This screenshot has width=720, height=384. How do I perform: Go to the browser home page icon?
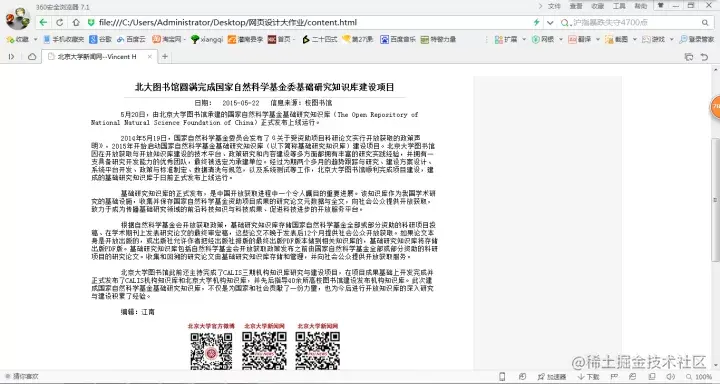coord(76,22)
